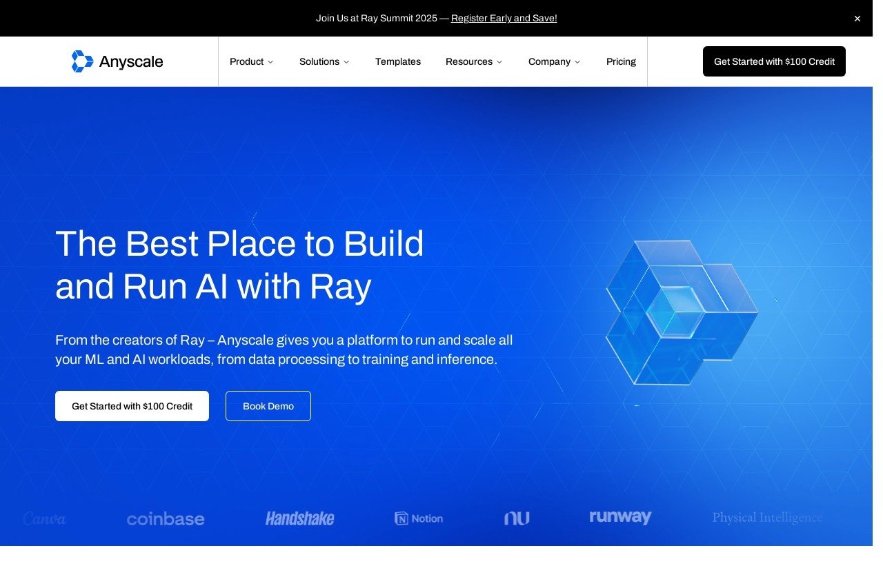
Task: Click the Anyscale wordmark text
Action: tap(131, 62)
